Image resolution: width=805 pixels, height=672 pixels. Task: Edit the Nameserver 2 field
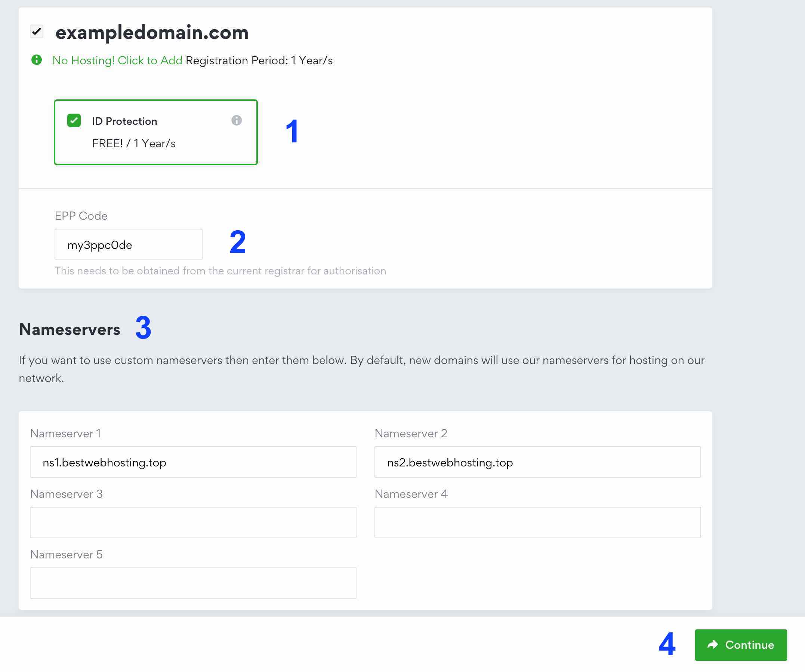(x=537, y=462)
